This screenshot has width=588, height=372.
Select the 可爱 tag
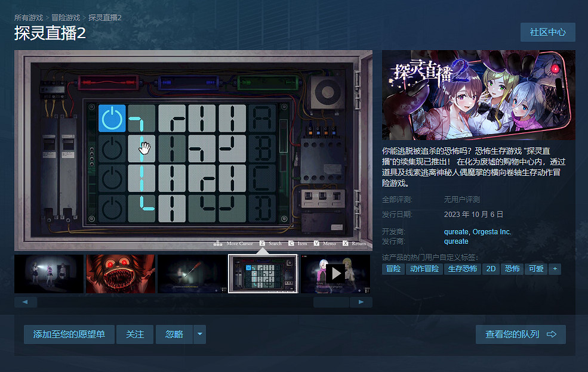535,269
